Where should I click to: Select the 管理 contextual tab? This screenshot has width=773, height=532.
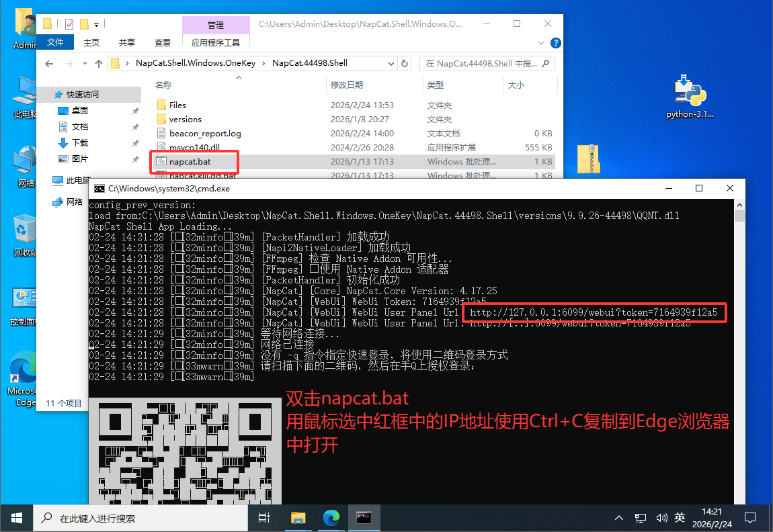[x=216, y=25]
